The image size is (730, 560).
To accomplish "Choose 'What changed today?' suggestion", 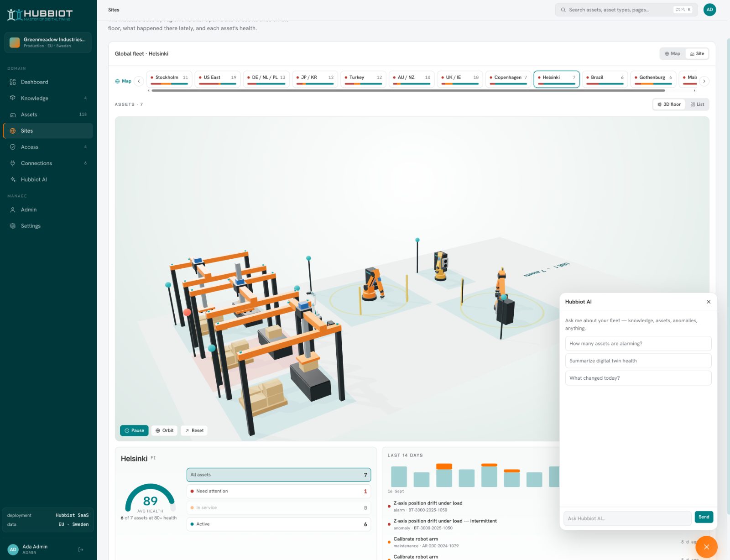I will pyautogui.click(x=638, y=378).
